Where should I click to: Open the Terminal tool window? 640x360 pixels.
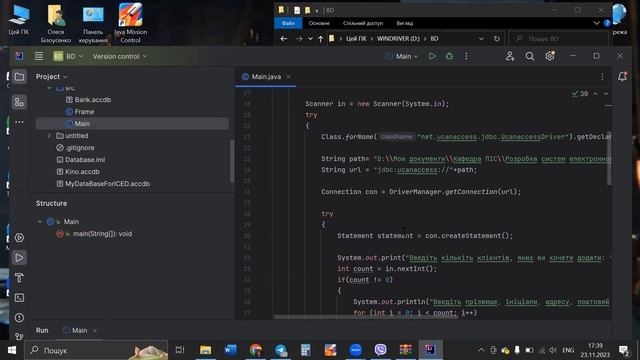pyautogui.click(x=19, y=298)
